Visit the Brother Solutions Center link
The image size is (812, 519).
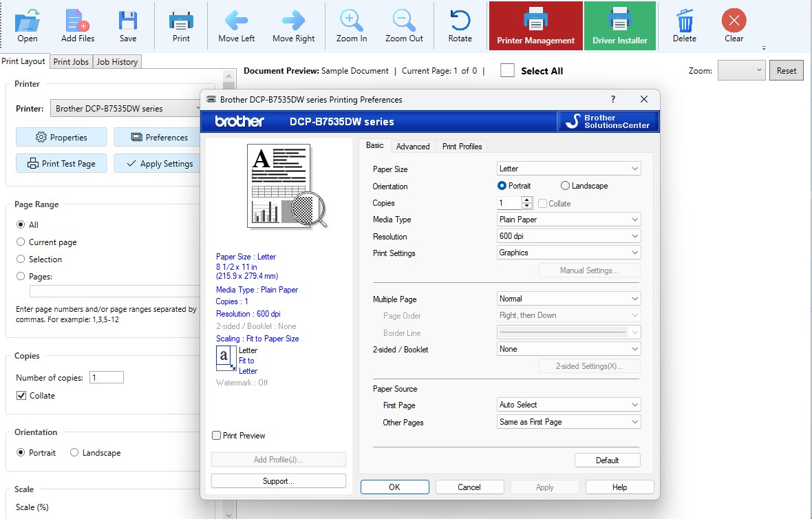608,121
